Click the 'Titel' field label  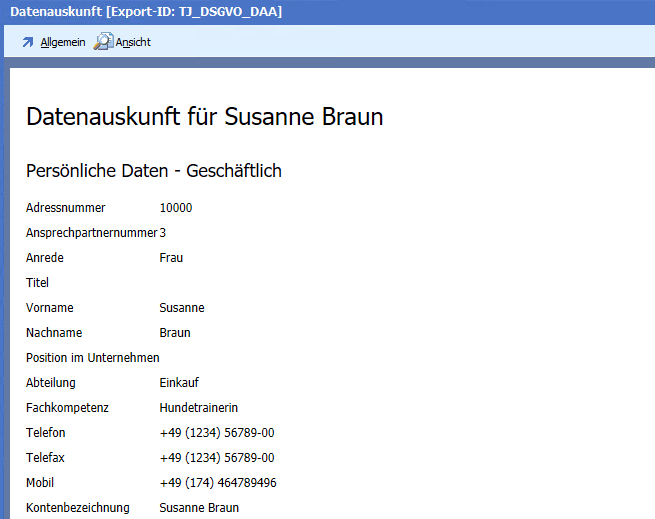coord(37,283)
